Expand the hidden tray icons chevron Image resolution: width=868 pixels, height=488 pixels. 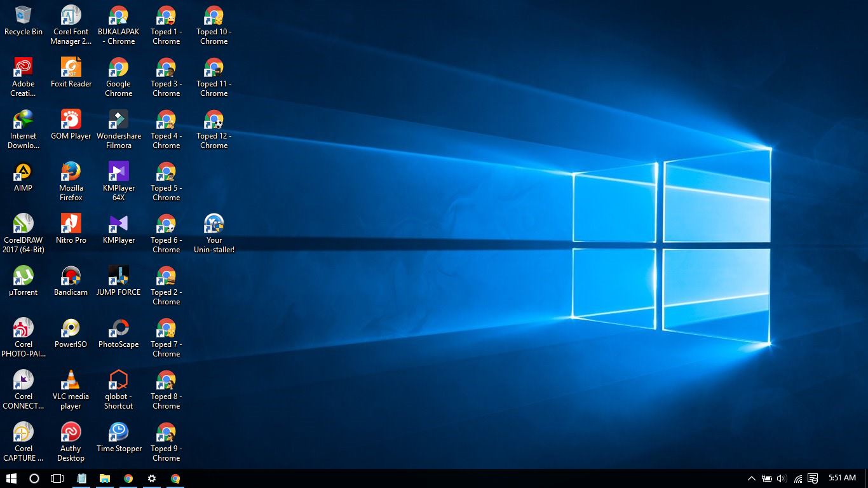click(751, 478)
